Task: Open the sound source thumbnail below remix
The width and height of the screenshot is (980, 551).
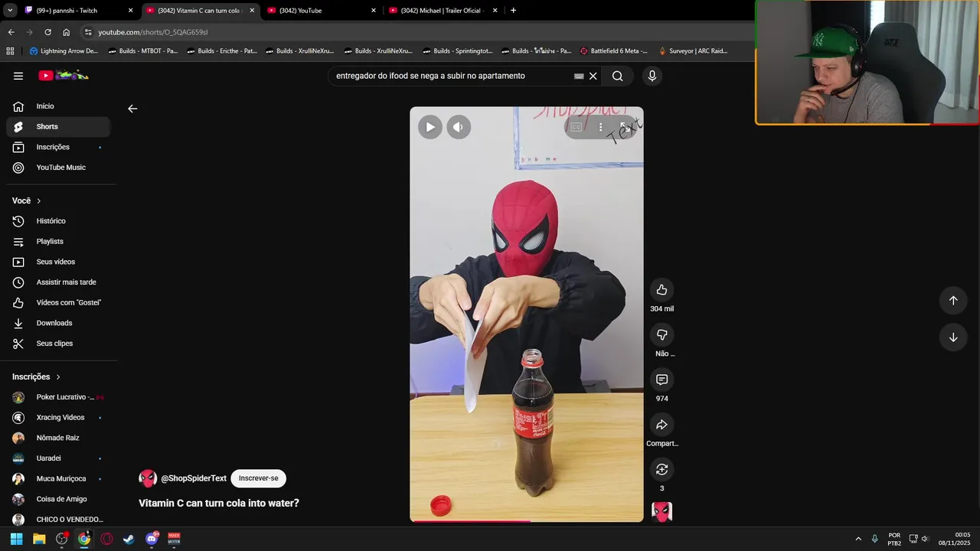Action: [662, 512]
